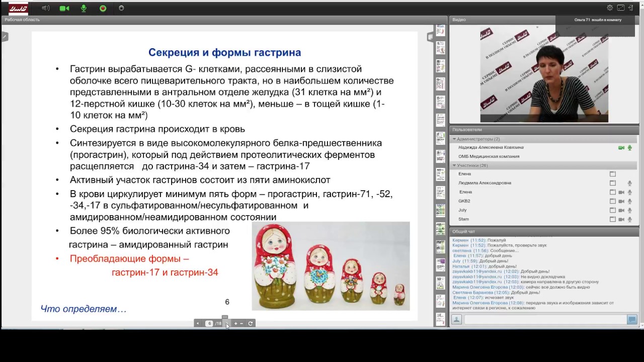Image resolution: width=644 pixels, height=362 pixels.
Task: Click the user icon left of chat input
Action: [x=456, y=320]
